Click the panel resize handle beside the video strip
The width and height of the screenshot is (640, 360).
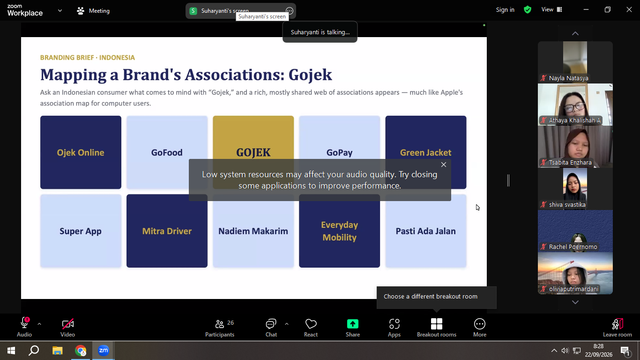pyautogui.click(x=508, y=180)
